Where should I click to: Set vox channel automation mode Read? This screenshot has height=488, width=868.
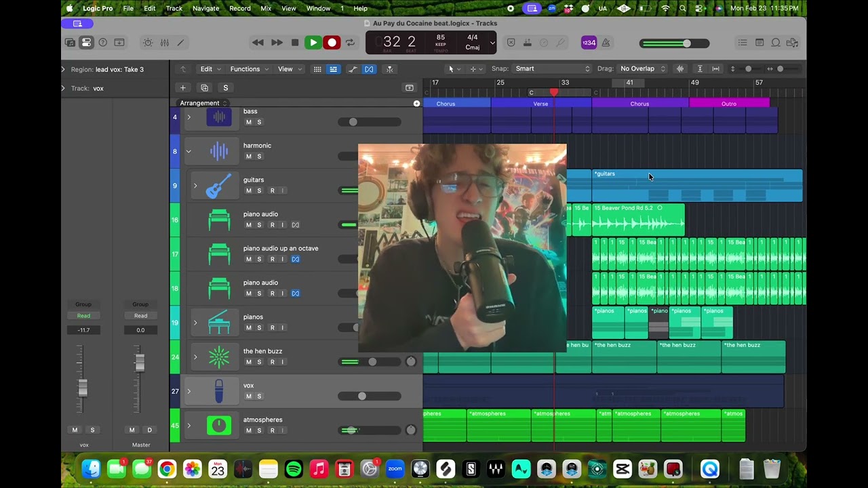(x=83, y=316)
